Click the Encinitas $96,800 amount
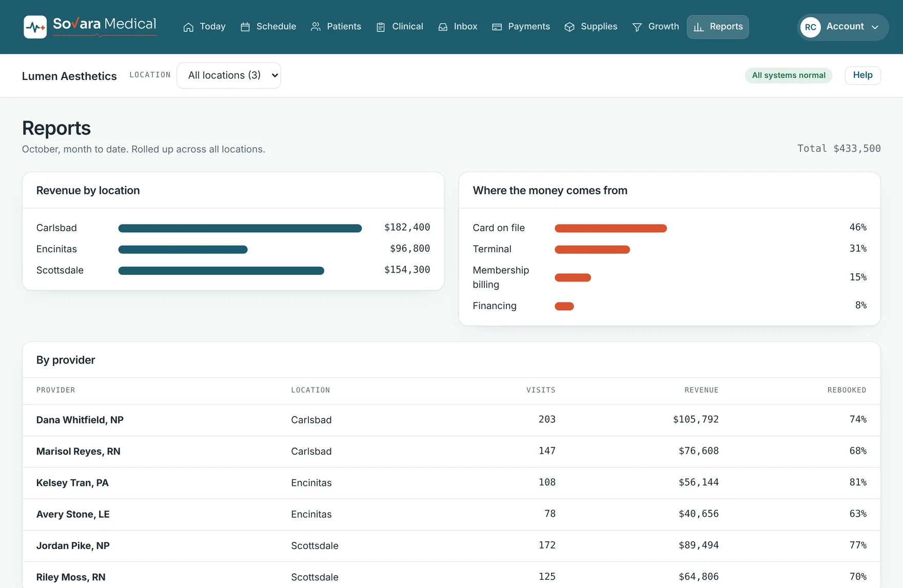Image resolution: width=903 pixels, height=588 pixels. click(410, 249)
